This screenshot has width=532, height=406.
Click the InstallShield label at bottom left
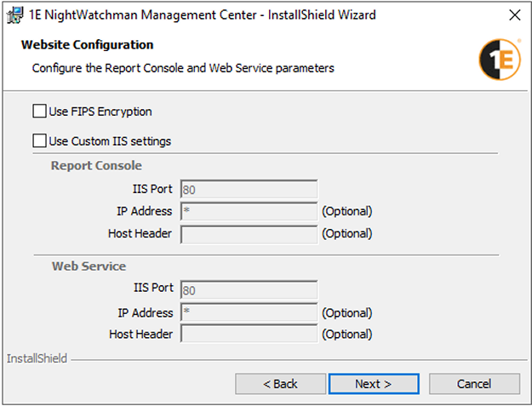click(x=37, y=359)
